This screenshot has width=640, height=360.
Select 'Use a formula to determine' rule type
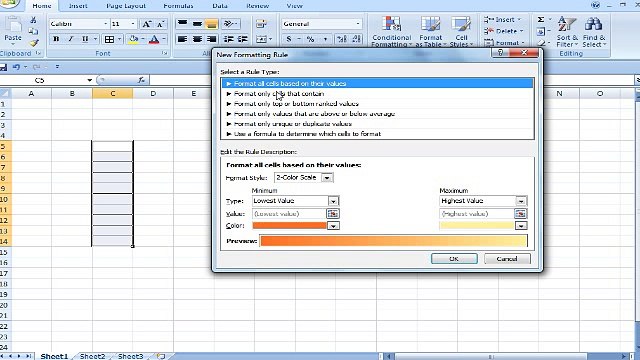coord(378,134)
